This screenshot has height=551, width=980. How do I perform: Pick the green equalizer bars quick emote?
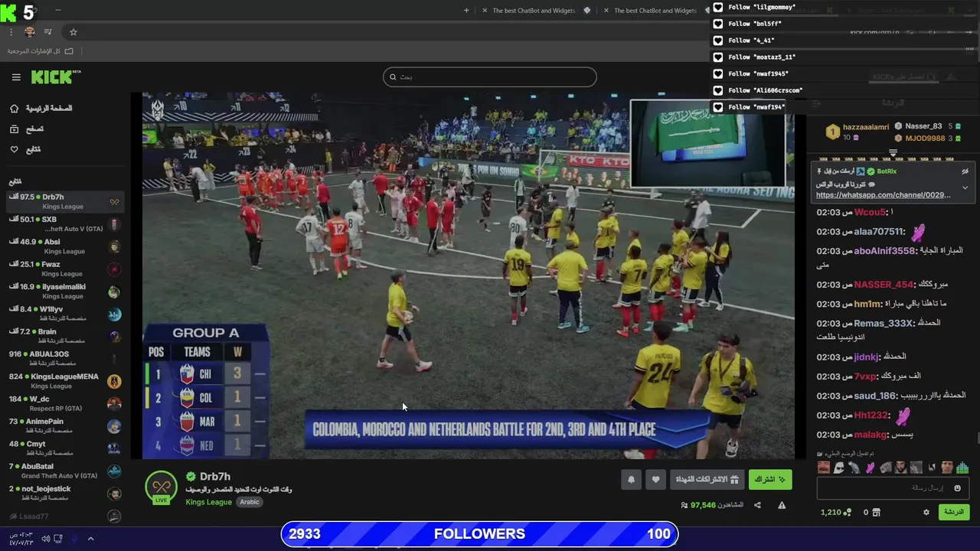tap(962, 468)
